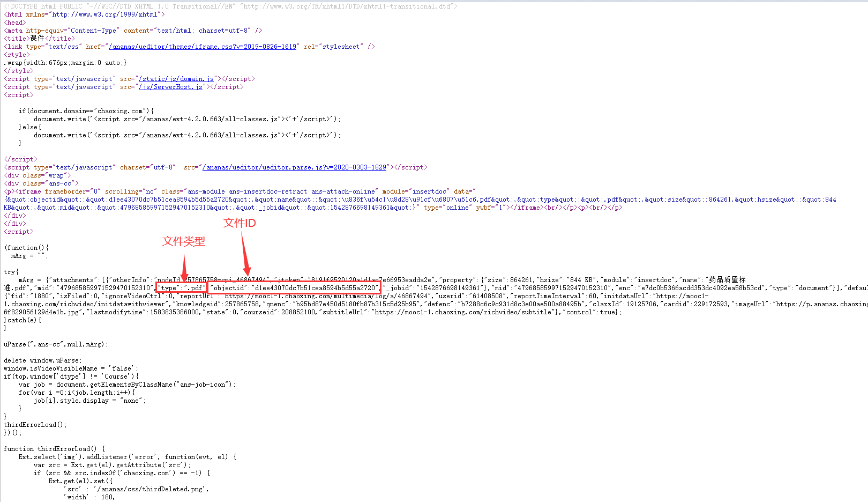Open the /static/js/domain.js script link
Screen dimensions: 868x502
[x=176, y=79]
